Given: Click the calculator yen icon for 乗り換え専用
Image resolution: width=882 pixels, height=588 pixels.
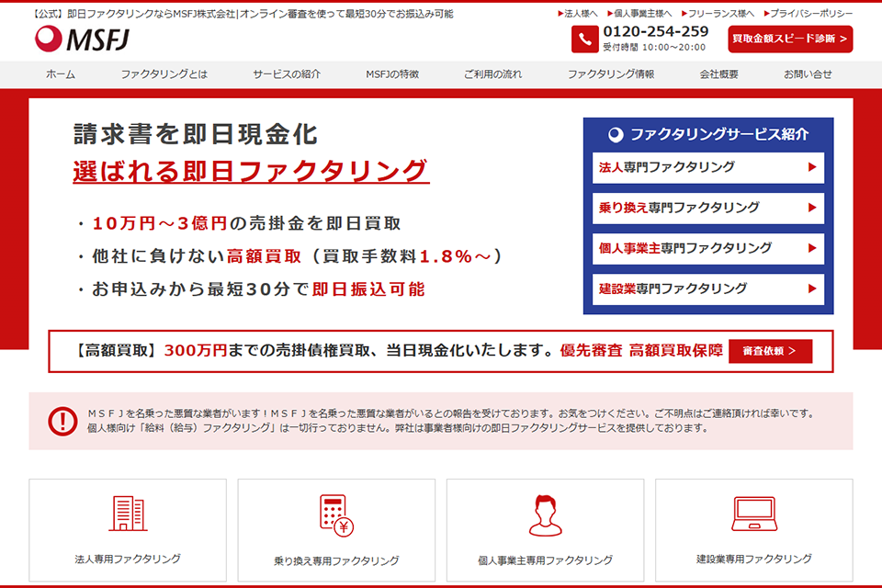Looking at the screenshot, I should click(x=336, y=514).
